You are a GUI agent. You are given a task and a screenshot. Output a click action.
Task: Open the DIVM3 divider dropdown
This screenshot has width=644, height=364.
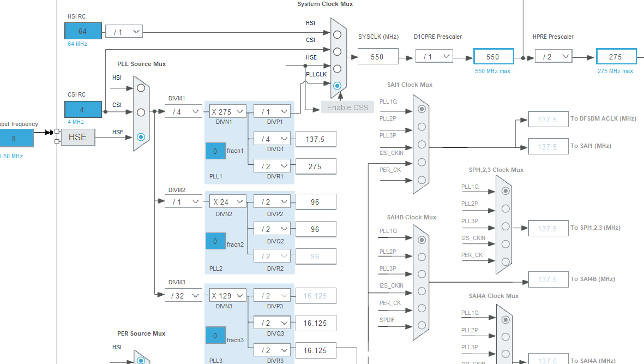pyautogui.click(x=184, y=295)
